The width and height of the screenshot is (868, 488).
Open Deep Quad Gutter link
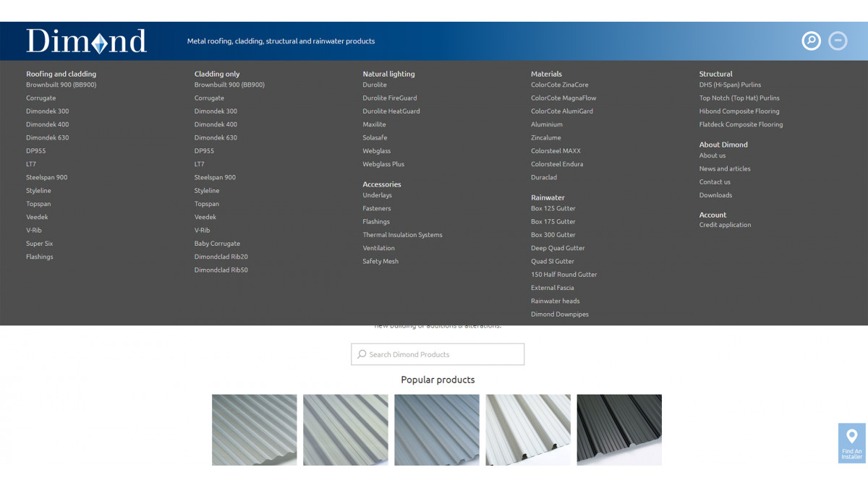point(558,248)
